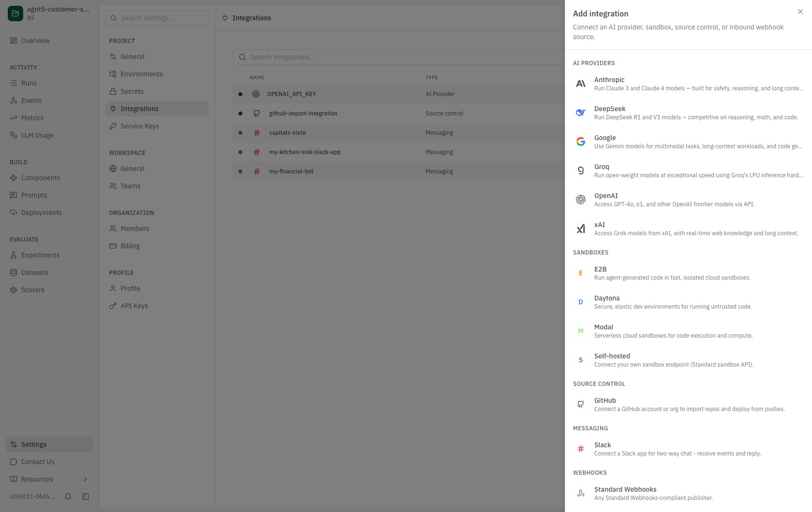Viewport: 812px width, 512px height.
Task: Click Slack icon in my-financial-bot row
Action: click(257, 171)
